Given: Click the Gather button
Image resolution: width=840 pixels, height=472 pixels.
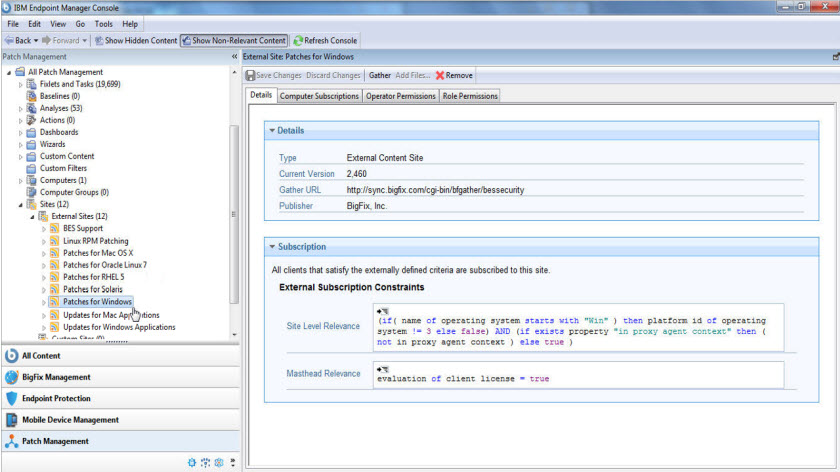Looking at the screenshot, I should pyautogui.click(x=379, y=75).
